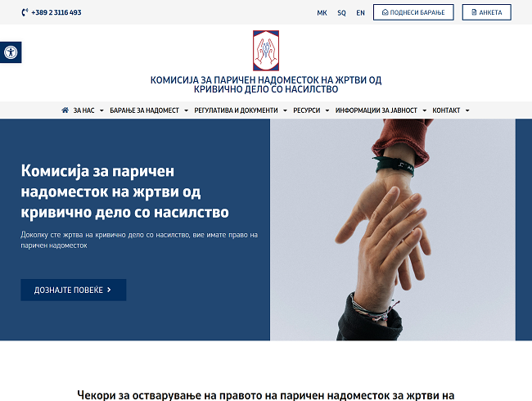Open the accessibility tools icon
532x401 pixels.
[x=11, y=52]
